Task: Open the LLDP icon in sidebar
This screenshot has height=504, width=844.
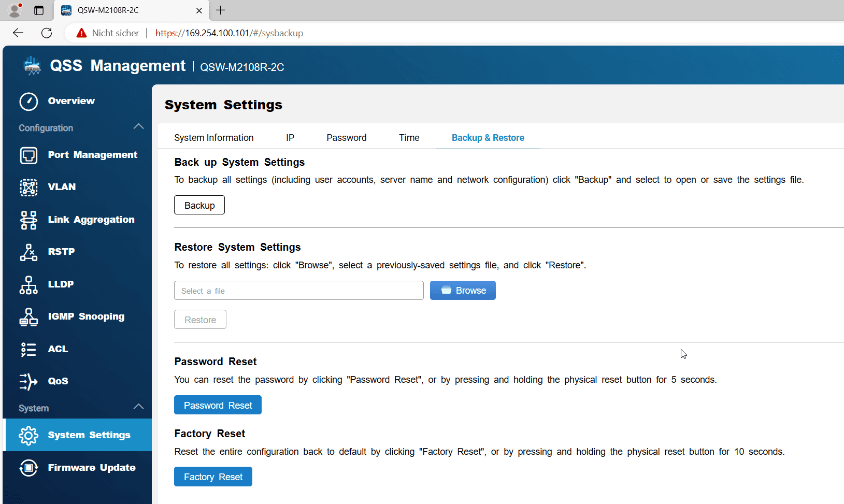Action: [x=28, y=285]
